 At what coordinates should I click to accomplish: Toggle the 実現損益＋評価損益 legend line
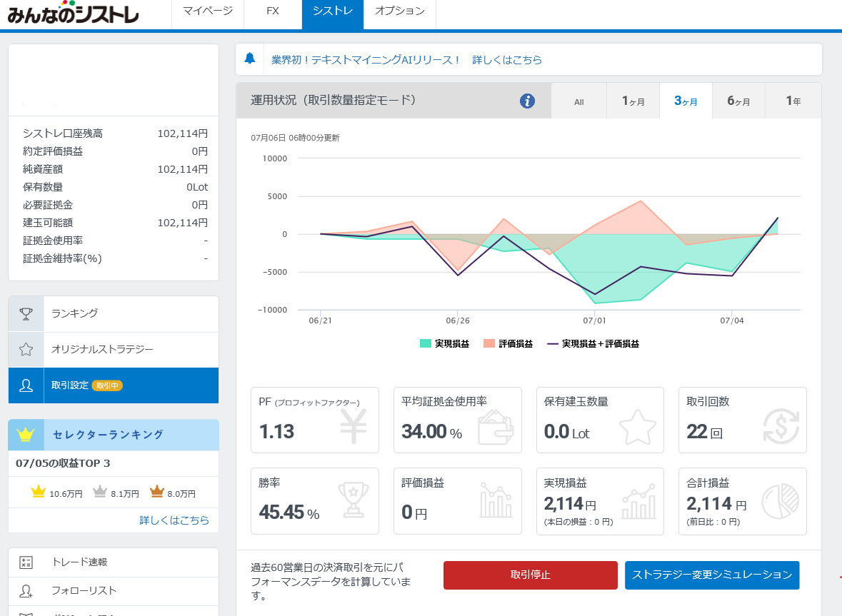pos(593,343)
